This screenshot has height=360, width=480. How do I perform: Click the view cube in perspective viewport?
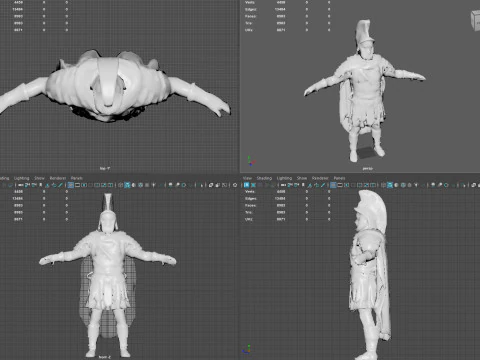[475, 21]
